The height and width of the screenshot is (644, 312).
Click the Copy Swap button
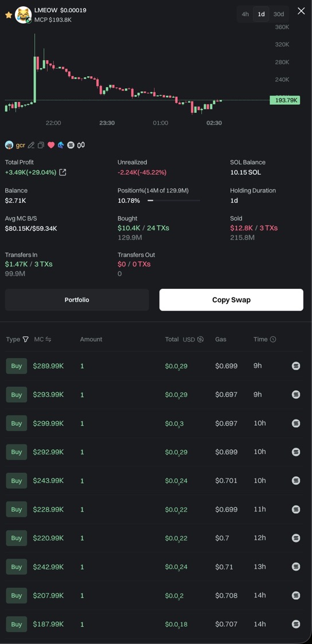232,300
